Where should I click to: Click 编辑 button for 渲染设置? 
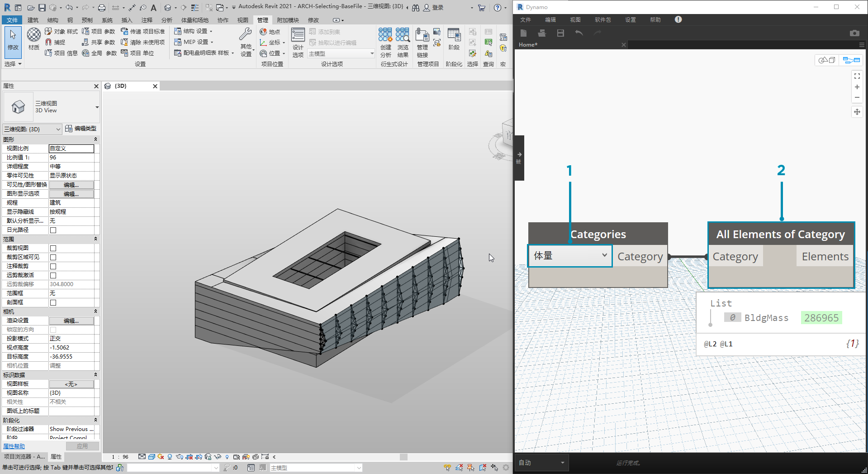[71, 321]
